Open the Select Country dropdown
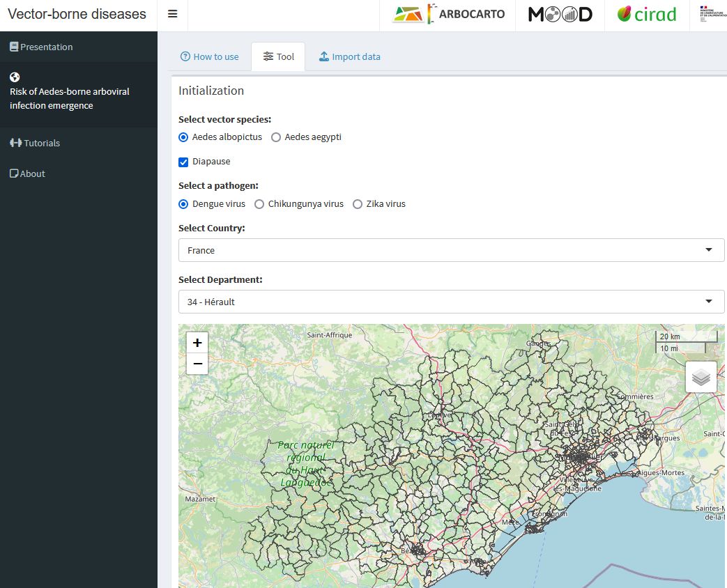The width and height of the screenshot is (727, 588). click(x=451, y=250)
